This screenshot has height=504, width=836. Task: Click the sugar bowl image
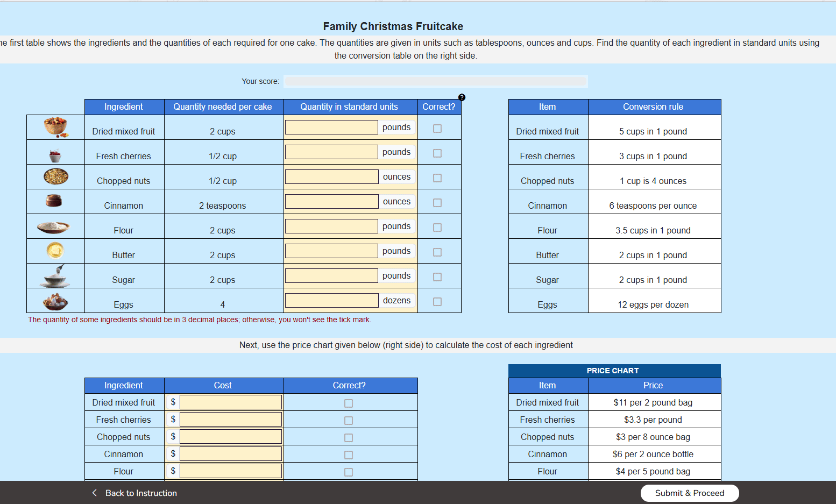(x=55, y=275)
